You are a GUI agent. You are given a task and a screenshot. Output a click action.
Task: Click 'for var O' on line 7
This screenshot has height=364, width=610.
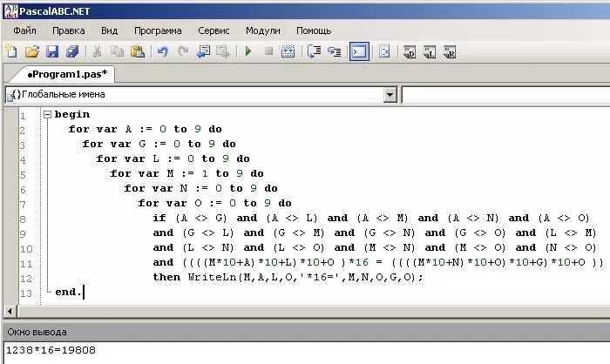click(170, 203)
